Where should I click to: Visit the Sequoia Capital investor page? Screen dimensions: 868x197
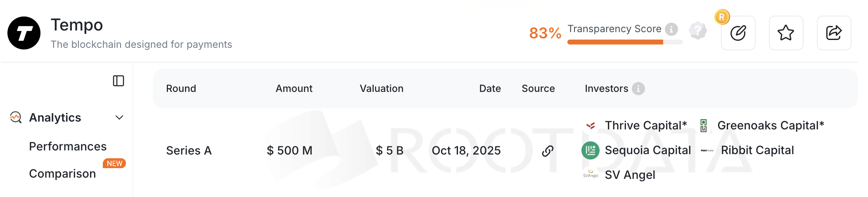(647, 150)
